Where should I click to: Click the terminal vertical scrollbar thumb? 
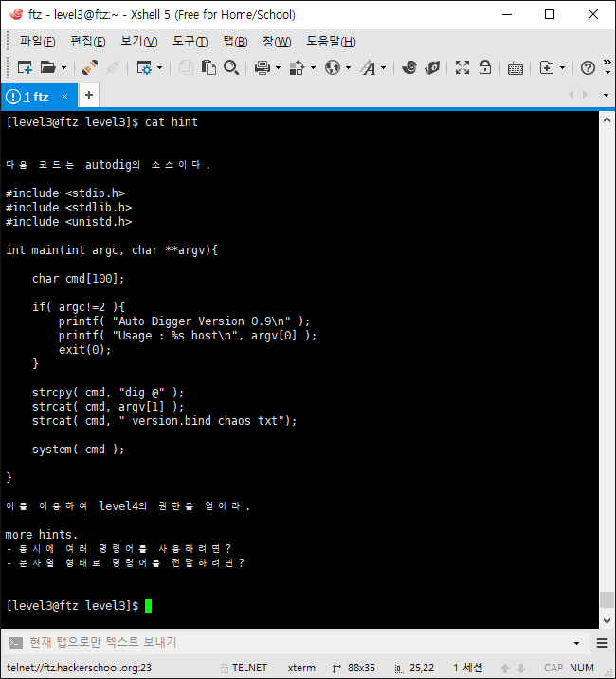607,599
